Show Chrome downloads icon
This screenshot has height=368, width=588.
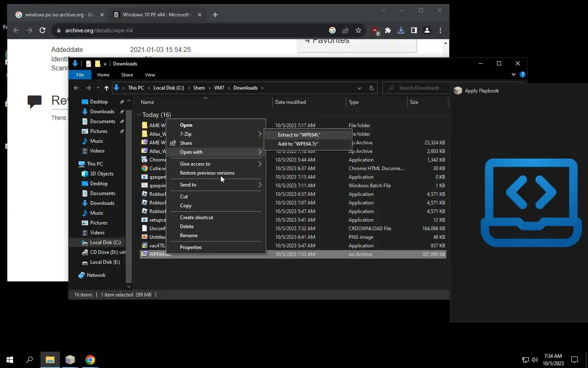401,30
